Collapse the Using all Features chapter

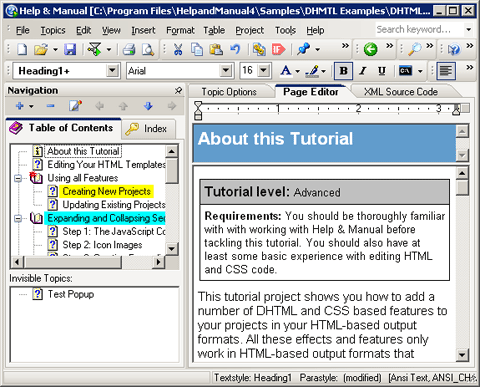click(x=18, y=178)
